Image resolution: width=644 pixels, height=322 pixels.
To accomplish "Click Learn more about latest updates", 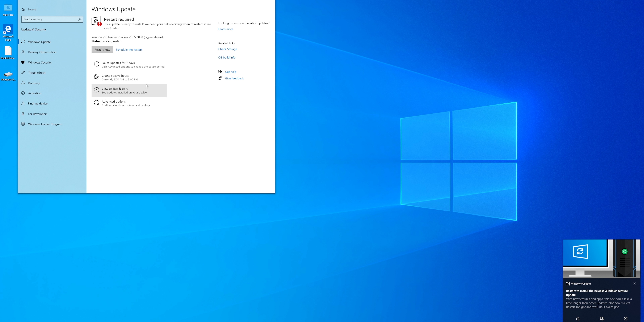I will tap(225, 29).
